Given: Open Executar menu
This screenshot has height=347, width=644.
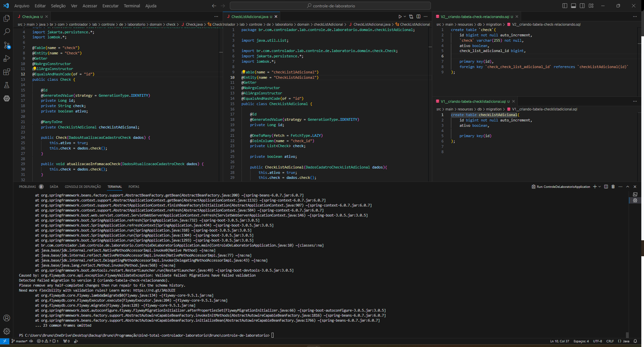Looking at the screenshot, I should point(111,6).
